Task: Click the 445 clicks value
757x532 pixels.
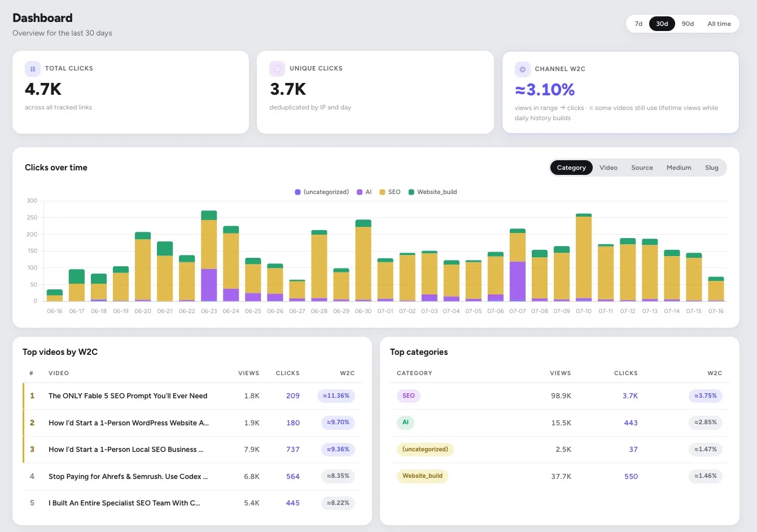Action: point(293,503)
